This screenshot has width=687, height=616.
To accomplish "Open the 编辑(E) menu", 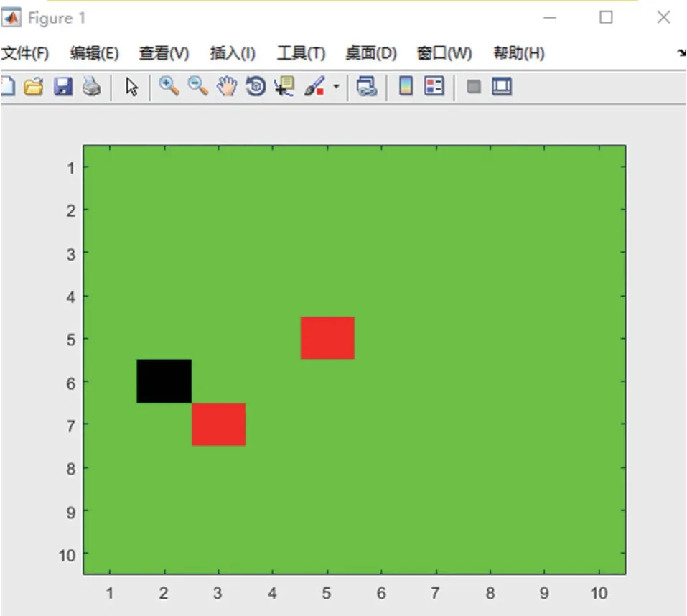I will 94,53.
